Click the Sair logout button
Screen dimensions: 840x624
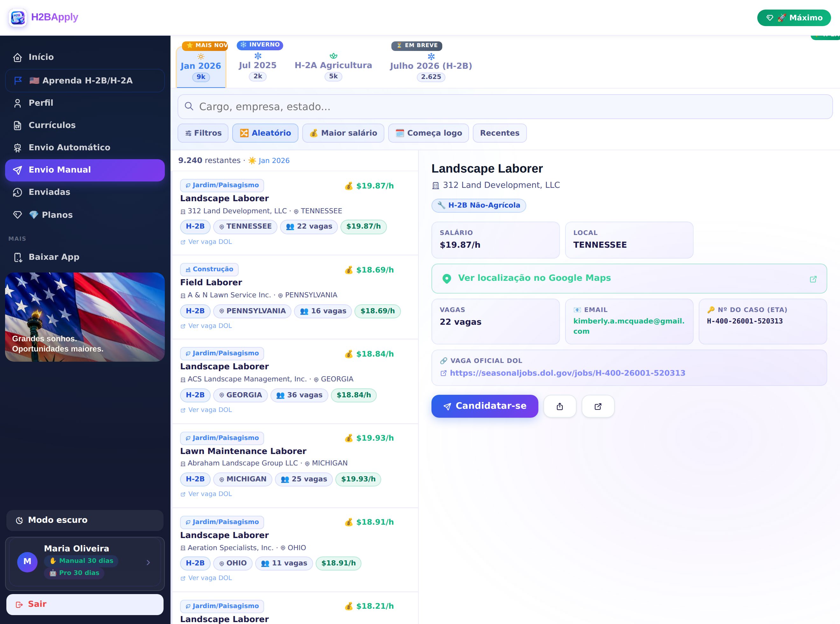point(85,604)
